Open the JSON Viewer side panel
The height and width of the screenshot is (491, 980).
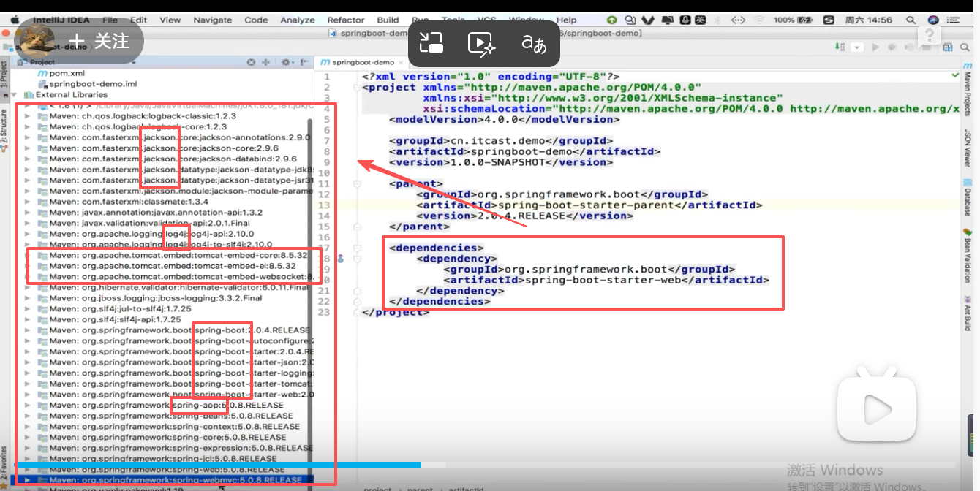pos(968,148)
